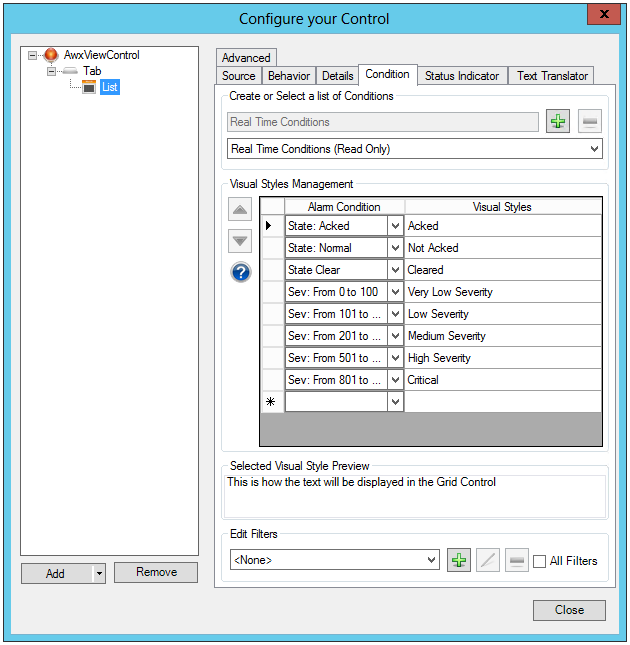
Task: Click the Critical visual style cell
Action: [502, 380]
